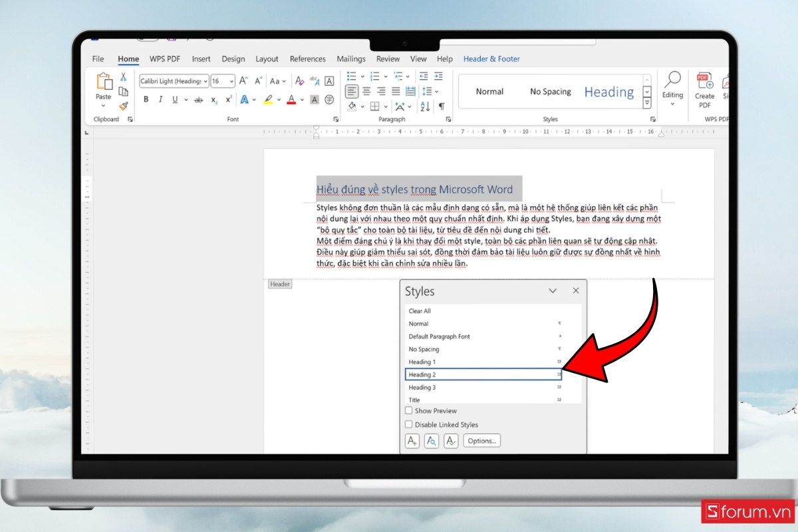Clear all formatting using the eraser A icon

point(300,81)
